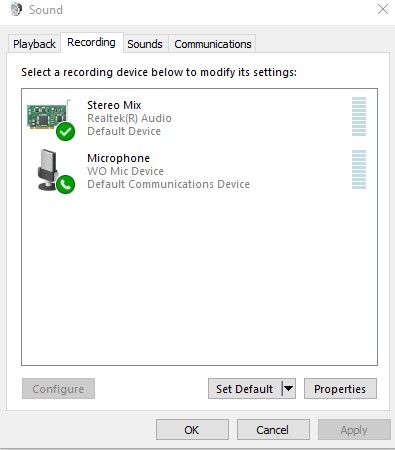Viewport: 395px width, 450px height.
Task: Select the "Microphone" device name
Action: click(118, 158)
